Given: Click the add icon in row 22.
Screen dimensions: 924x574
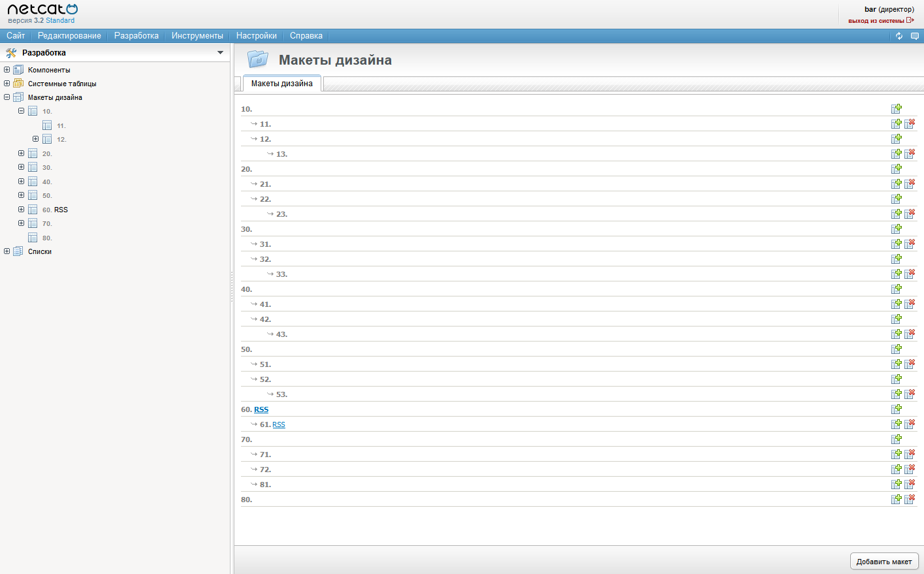Looking at the screenshot, I should pyautogui.click(x=897, y=199).
